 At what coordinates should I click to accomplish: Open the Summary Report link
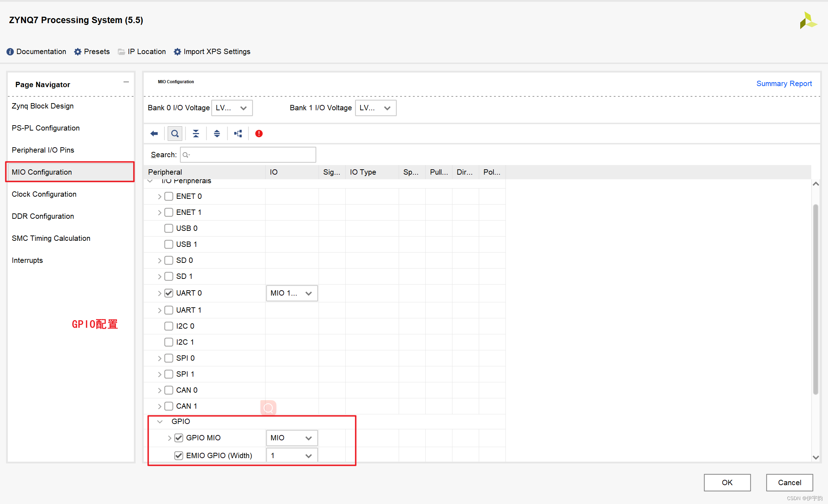pyautogui.click(x=784, y=84)
